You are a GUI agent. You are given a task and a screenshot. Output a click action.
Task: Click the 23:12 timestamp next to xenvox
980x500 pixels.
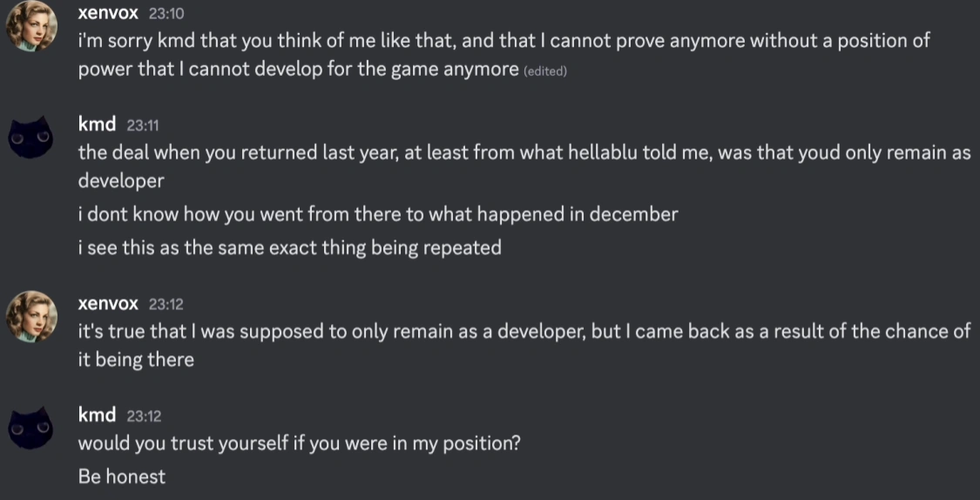(x=166, y=304)
